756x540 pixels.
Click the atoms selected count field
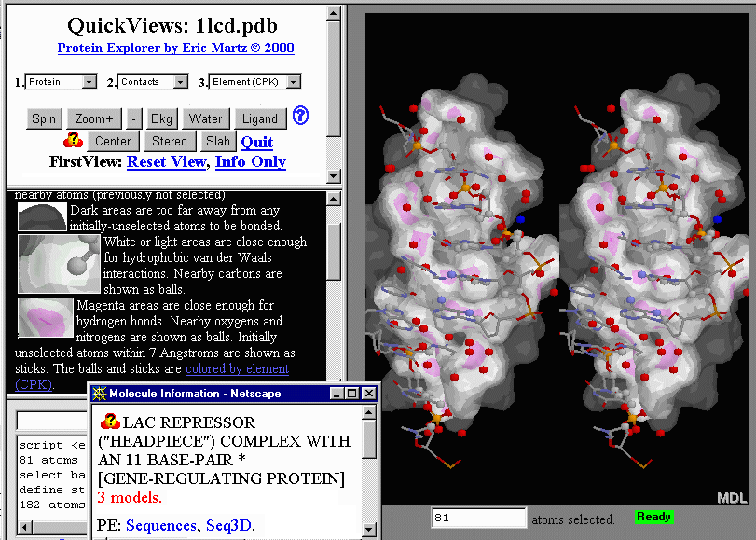477,518
